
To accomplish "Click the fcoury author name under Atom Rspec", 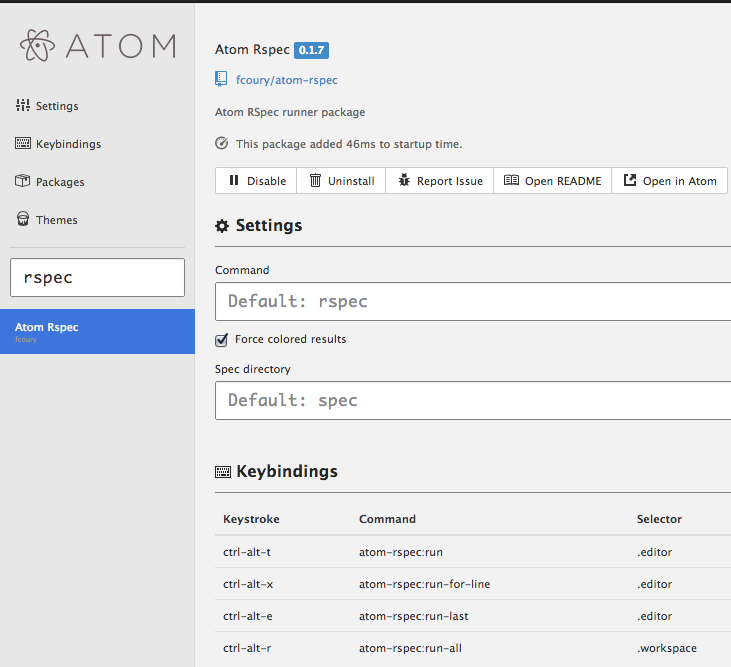I will 26,339.
